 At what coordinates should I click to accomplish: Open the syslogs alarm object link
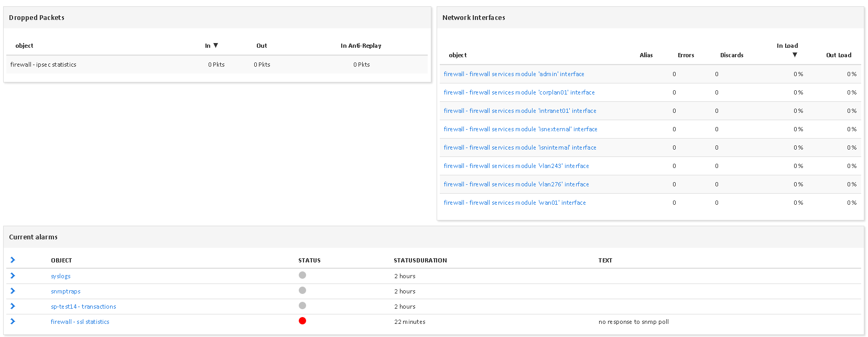click(60, 276)
